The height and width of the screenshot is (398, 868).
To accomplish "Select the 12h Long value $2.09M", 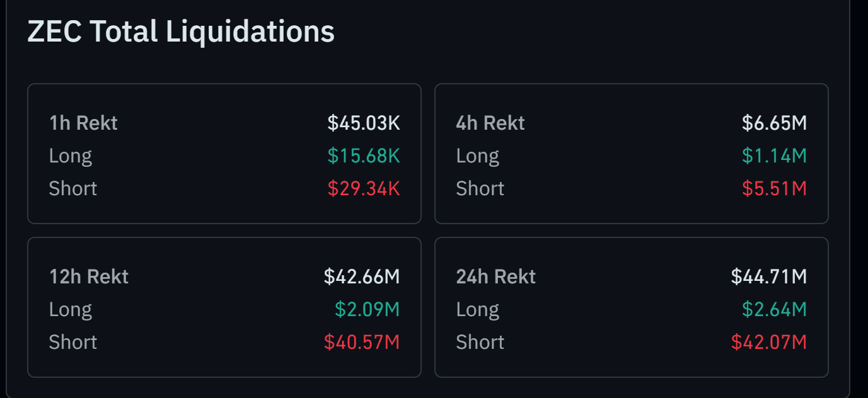I will [x=367, y=309].
